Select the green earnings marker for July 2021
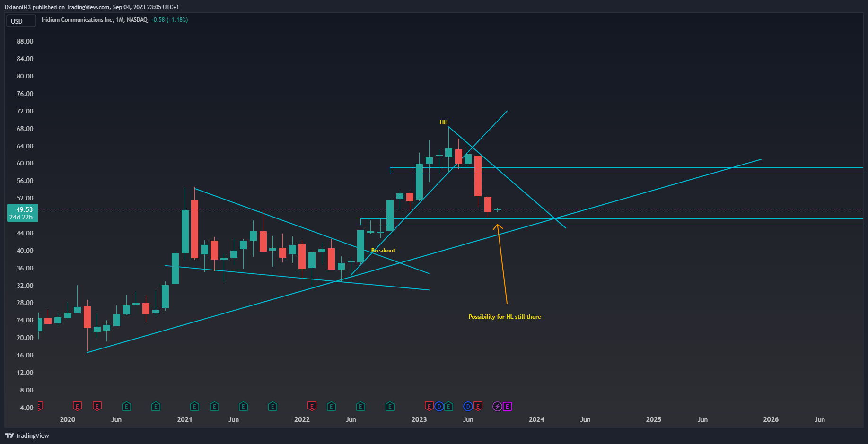 (243, 406)
